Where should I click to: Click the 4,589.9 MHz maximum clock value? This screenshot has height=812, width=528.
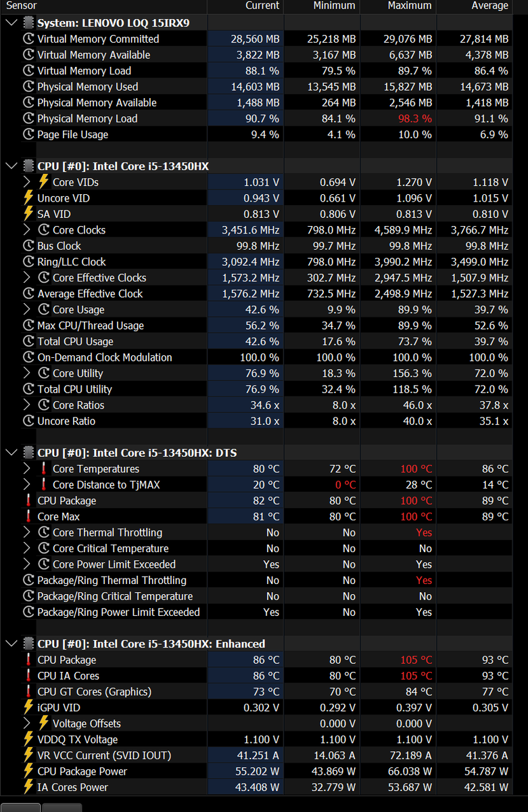(x=404, y=230)
